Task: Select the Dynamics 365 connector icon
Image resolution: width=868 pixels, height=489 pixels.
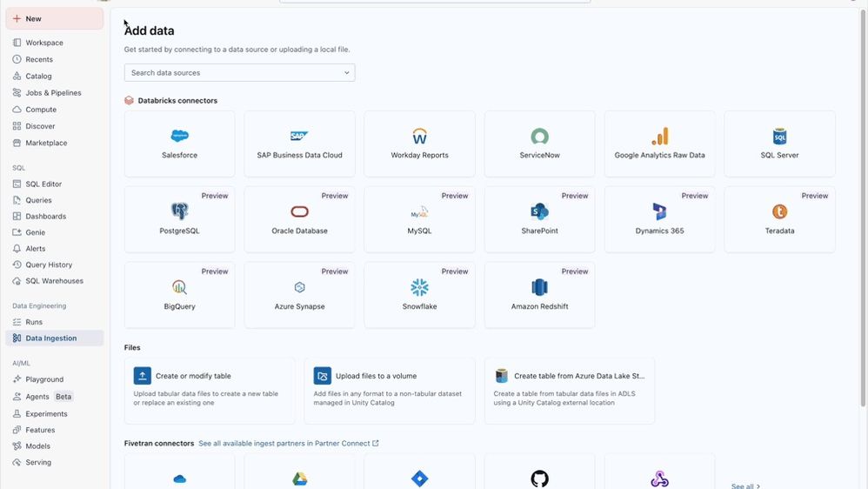Action: [x=660, y=211]
